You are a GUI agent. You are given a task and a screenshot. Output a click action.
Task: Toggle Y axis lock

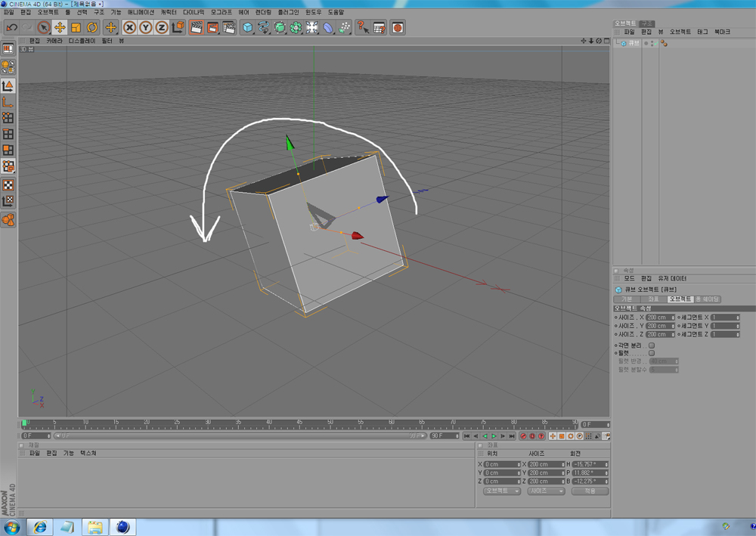[146, 27]
